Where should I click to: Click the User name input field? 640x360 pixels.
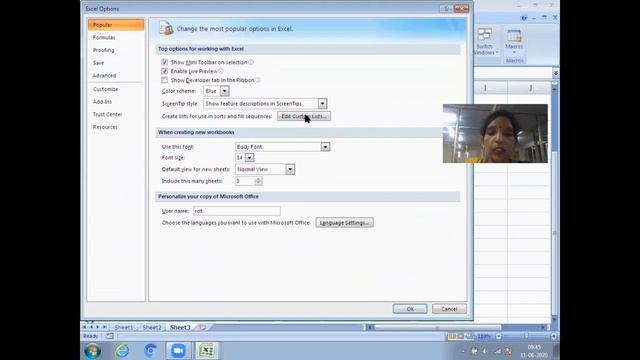tap(237, 211)
